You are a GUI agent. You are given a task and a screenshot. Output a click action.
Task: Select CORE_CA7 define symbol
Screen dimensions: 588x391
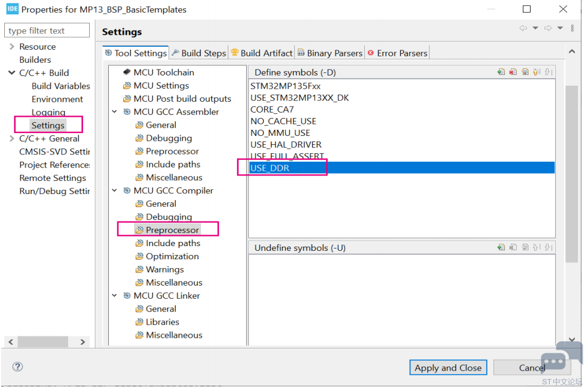point(272,109)
